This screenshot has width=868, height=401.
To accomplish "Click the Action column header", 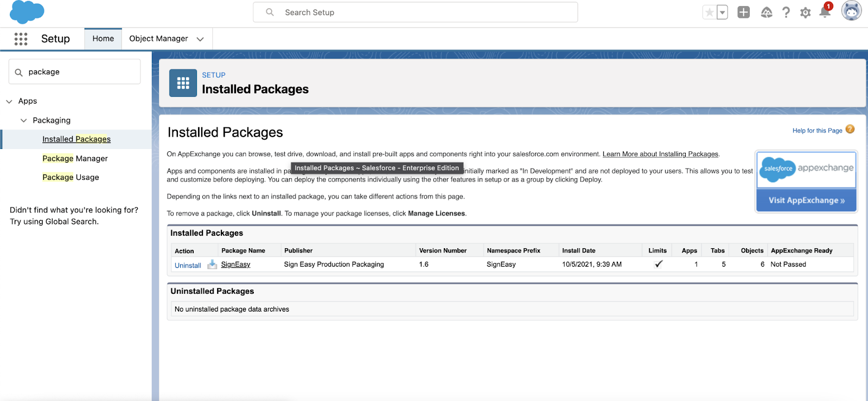I will [184, 251].
